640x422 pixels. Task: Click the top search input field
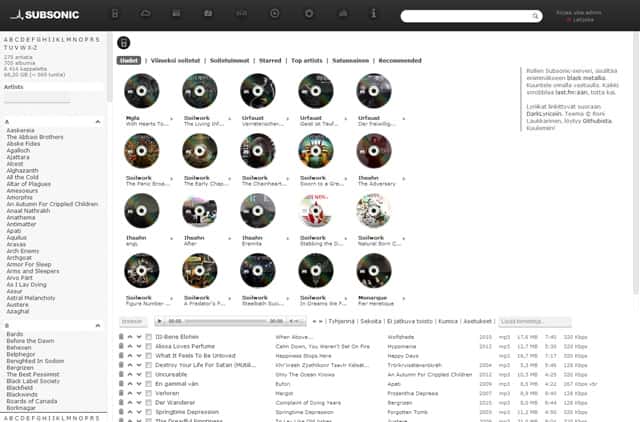(x=467, y=16)
